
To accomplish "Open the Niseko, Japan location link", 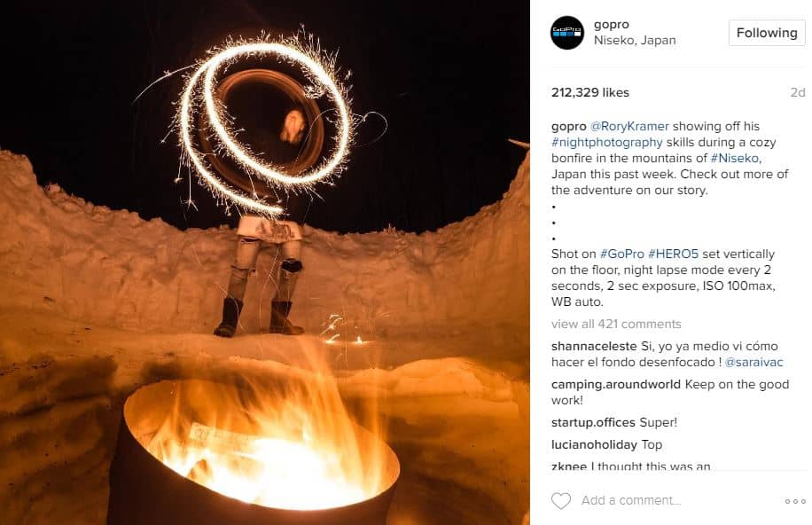I will [x=635, y=41].
